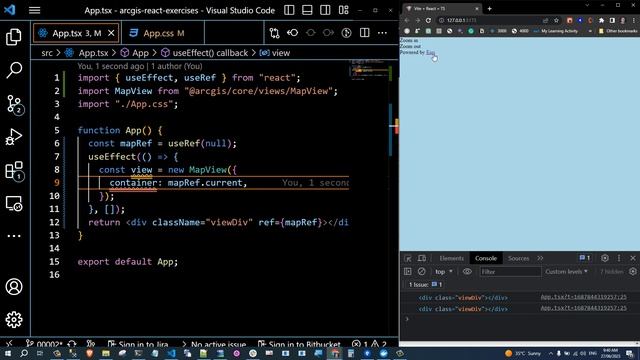This screenshot has width=640, height=360.
Task: Open Source Control view with 2 changes
Action: [14, 104]
